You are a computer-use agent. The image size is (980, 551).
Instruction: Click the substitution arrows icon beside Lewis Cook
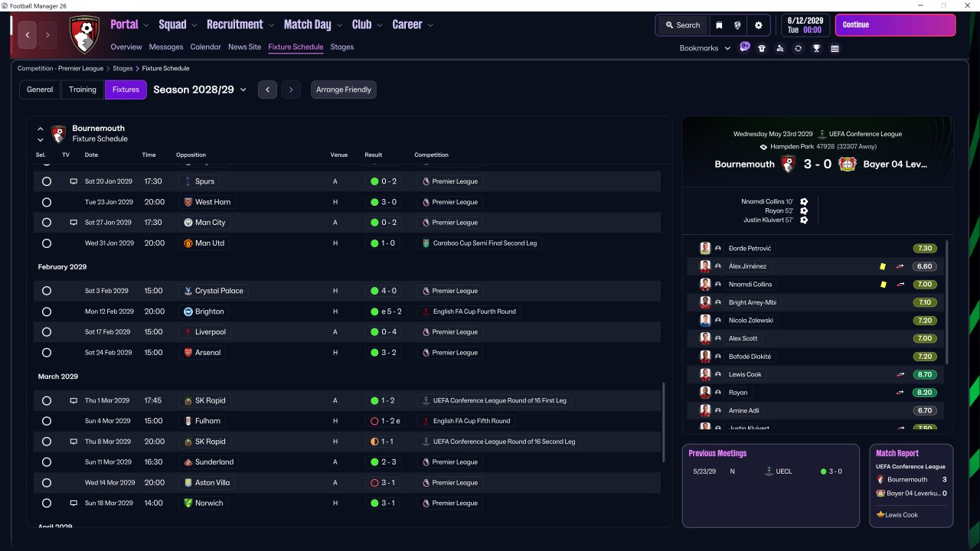pyautogui.click(x=900, y=375)
